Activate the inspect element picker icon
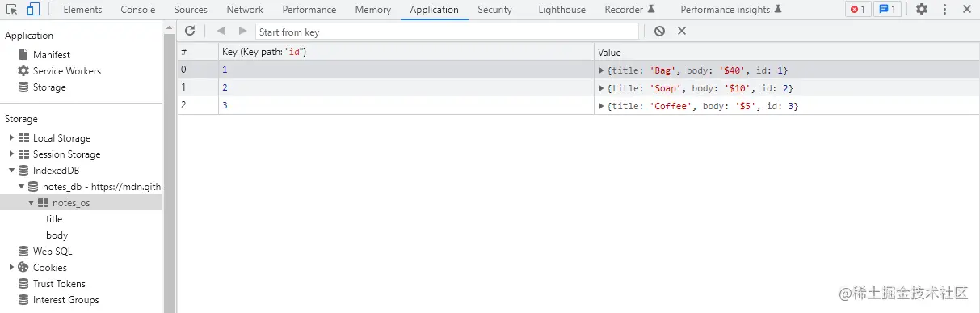Image resolution: width=980 pixels, height=313 pixels. [x=11, y=10]
